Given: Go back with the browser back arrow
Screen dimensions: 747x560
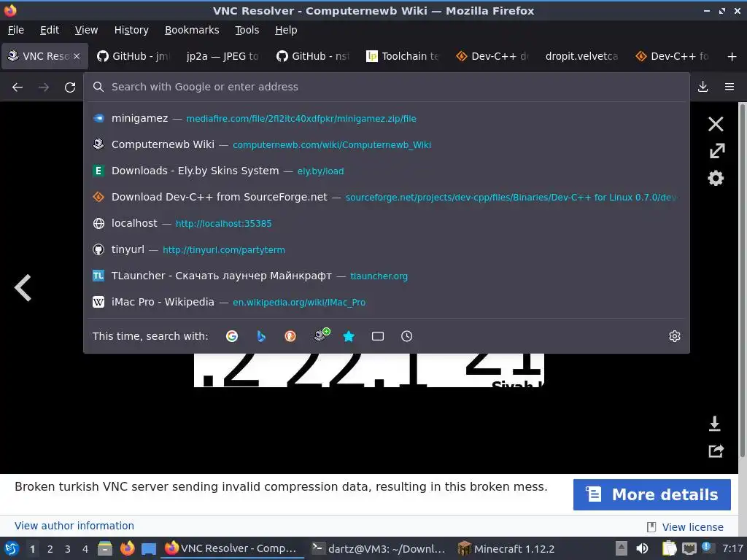Looking at the screenshot, I should (x=18, y=87).
